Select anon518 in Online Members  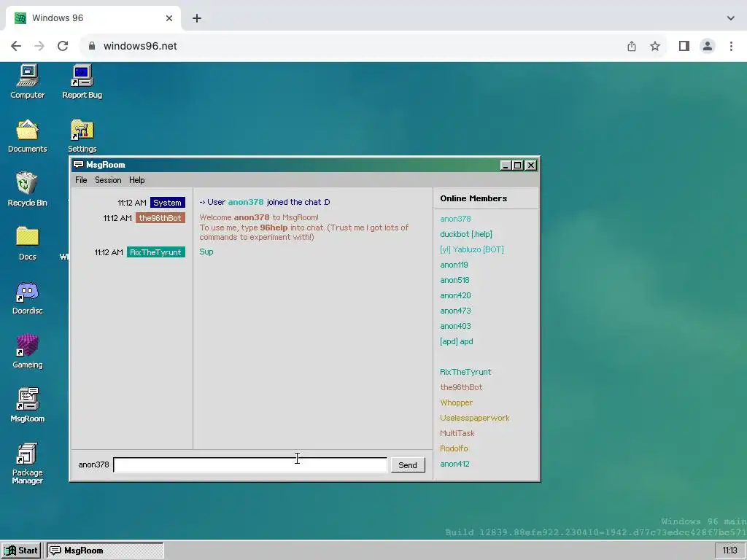pos(454,280)
